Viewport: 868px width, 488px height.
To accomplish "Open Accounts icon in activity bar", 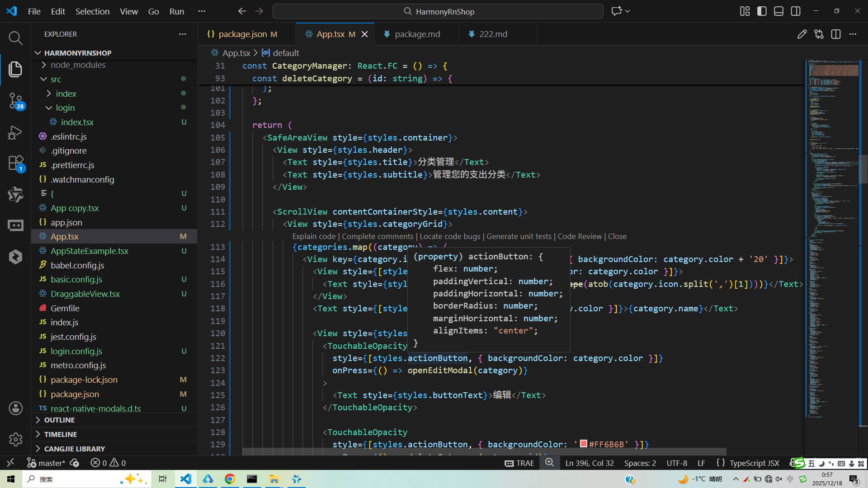I will point(15,408).
